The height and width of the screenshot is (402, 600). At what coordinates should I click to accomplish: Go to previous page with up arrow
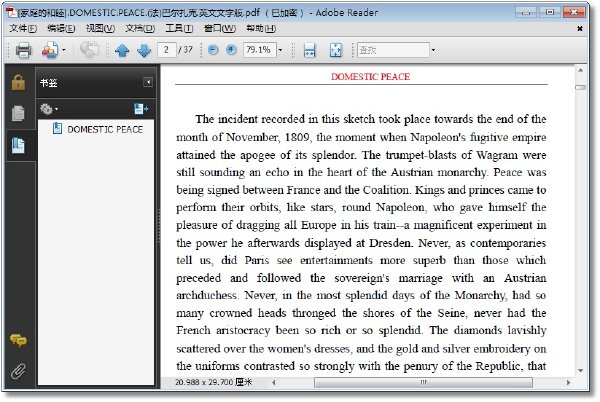click(122, 50)
